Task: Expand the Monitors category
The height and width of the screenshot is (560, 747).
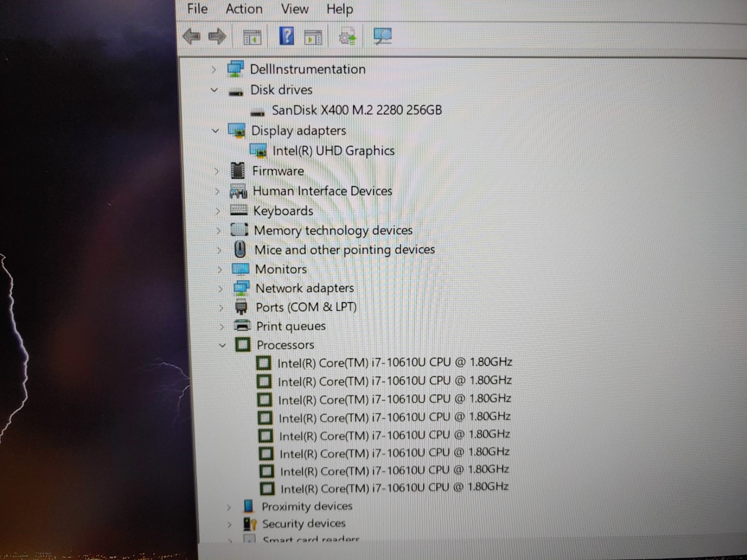Action: pyautogui.click(x=220, y=270)
